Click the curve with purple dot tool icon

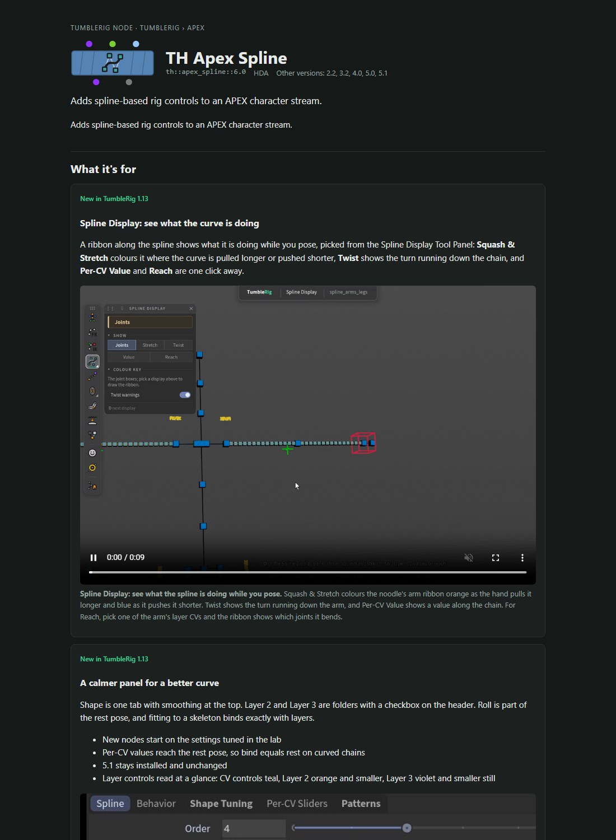click(x=92, y=376)
